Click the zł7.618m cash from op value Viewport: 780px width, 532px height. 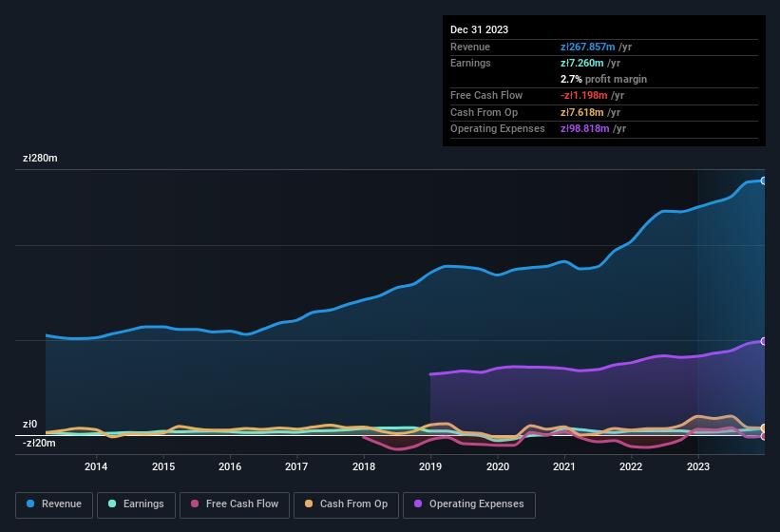pyautogui.click(x=582, y=112)
